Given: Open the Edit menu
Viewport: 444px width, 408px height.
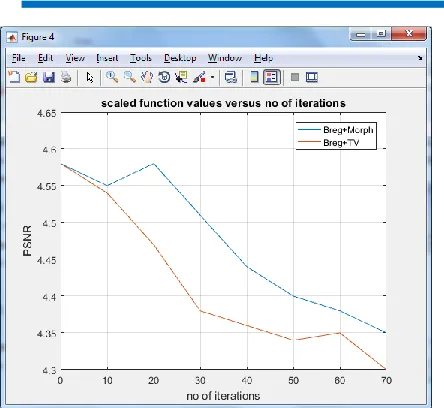Looking at the screenshot, I should (45, 58).
